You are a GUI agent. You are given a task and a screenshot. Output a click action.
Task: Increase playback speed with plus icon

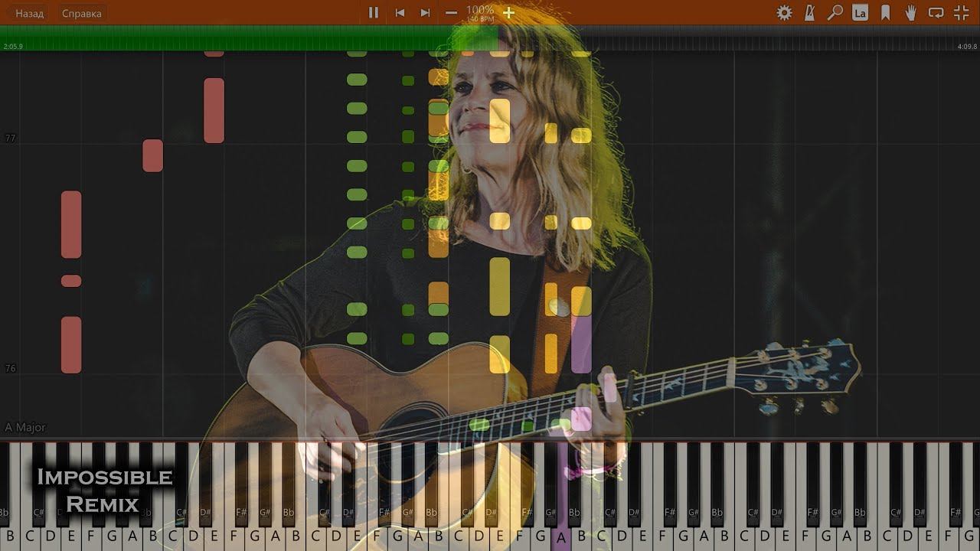pos(508,12)
